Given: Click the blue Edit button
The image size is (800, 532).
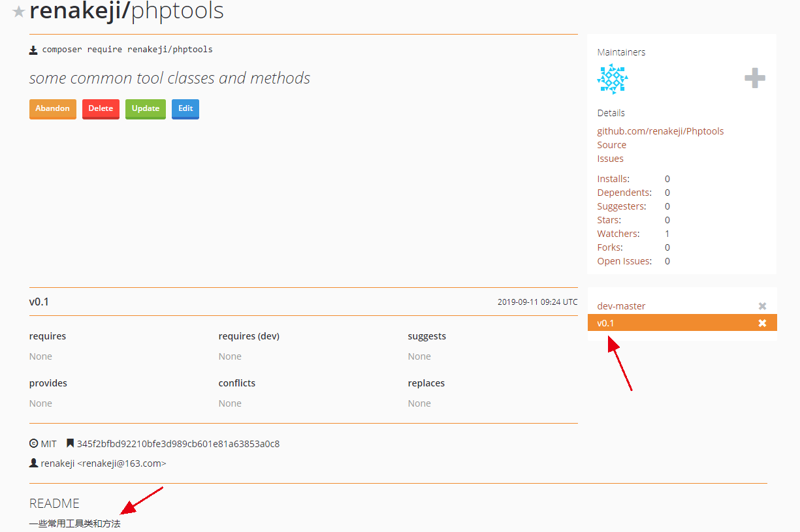Looking at the screenshot, I should (x=185, y=108).
